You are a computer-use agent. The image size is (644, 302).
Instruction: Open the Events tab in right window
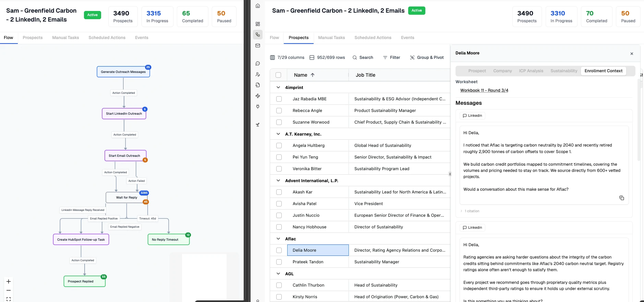[408, 38]
